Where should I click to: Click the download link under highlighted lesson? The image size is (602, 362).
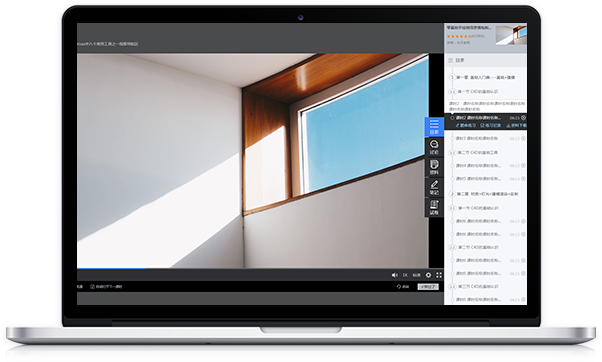(x=516, y=126)
